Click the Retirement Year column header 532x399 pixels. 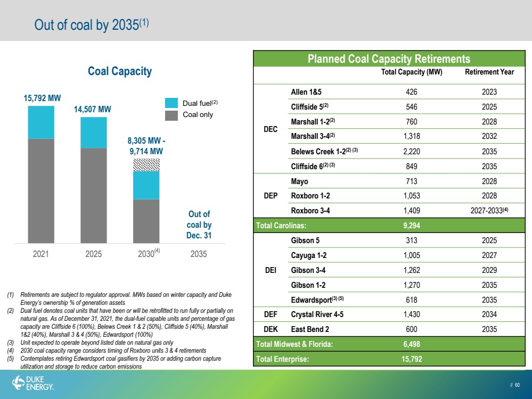pyautogui.click(x=489, y=72)
